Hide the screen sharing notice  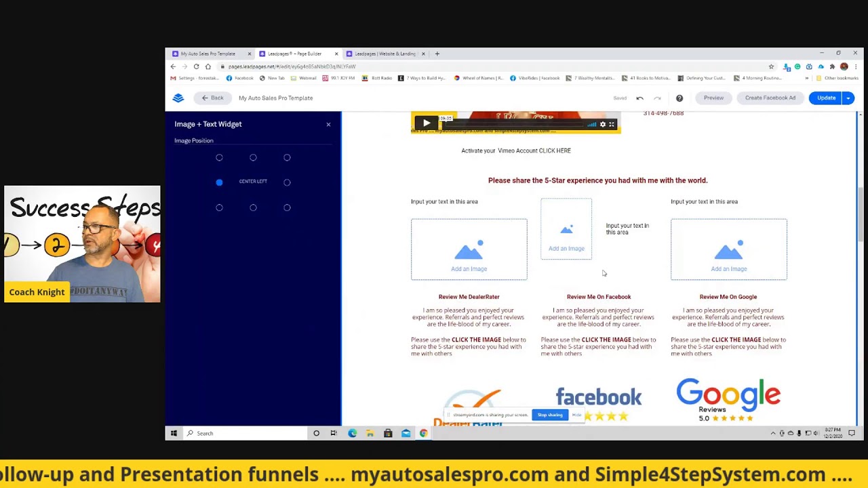pyautogui.click(x=576, y=415)
